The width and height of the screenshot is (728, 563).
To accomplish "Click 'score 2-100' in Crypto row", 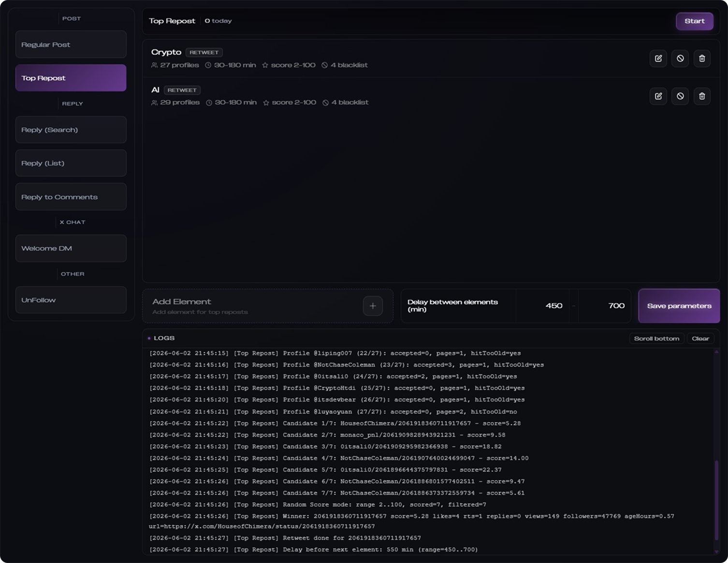I will 289,65.
